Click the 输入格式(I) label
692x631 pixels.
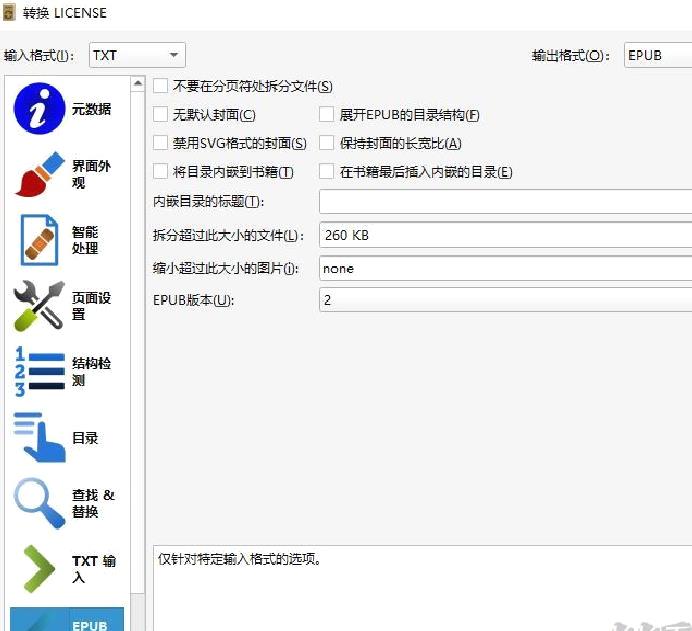coord(39,56)
